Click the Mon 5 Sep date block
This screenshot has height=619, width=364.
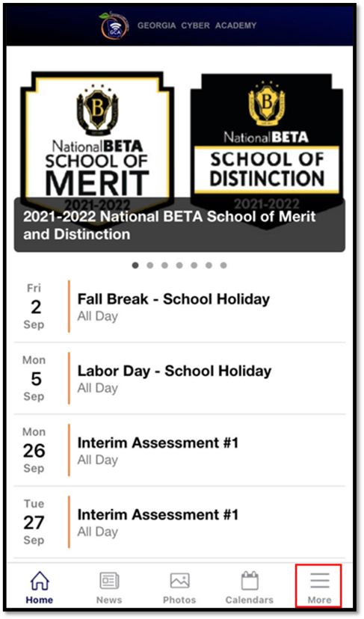34,378
